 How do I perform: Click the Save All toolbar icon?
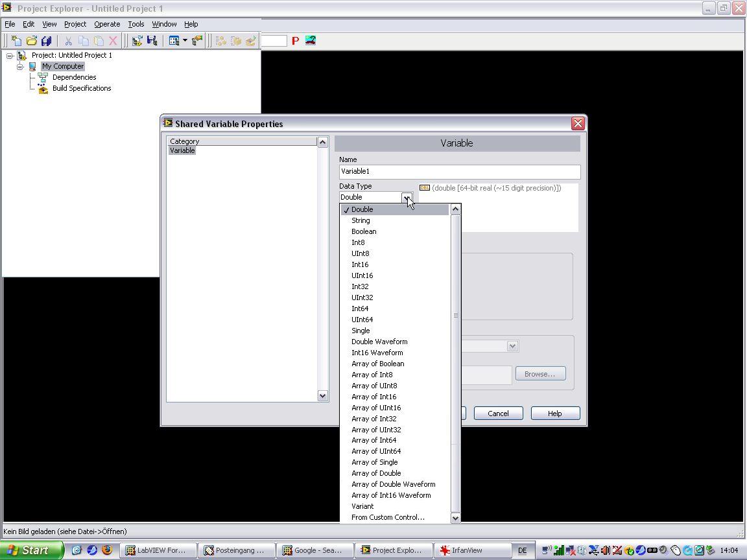pos(46,41)
